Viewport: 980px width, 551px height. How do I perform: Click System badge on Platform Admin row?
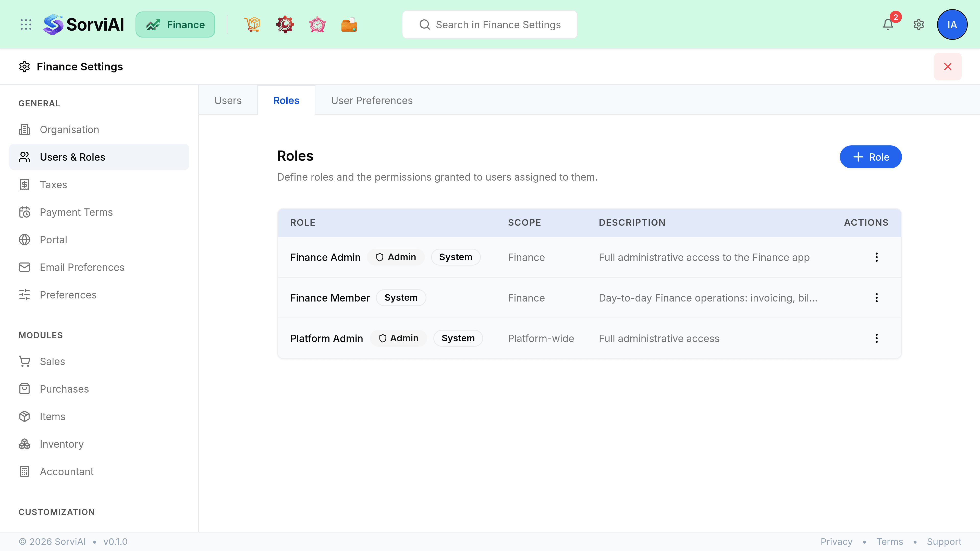(x=458, y=338)
